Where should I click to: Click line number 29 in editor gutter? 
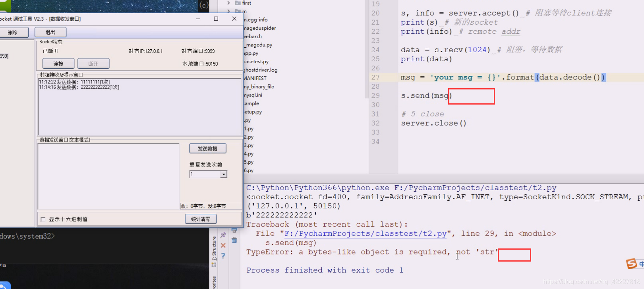(375, 96)
